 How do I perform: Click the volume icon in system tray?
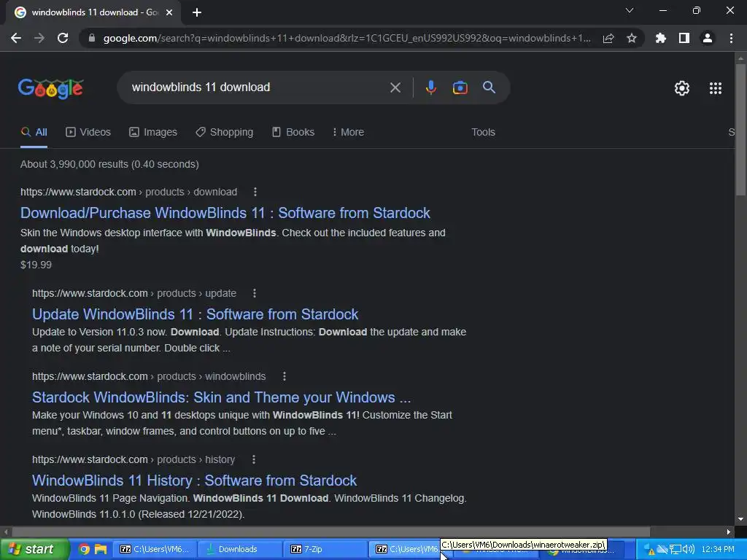[x=690, y=549]
